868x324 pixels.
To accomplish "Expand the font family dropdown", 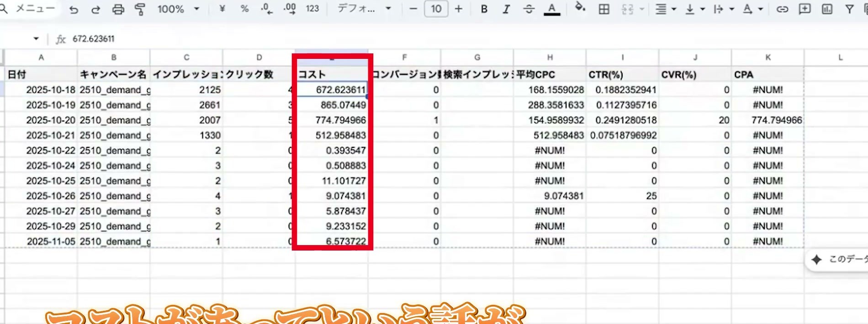I will pyautogui.click(x=364, y=9).
